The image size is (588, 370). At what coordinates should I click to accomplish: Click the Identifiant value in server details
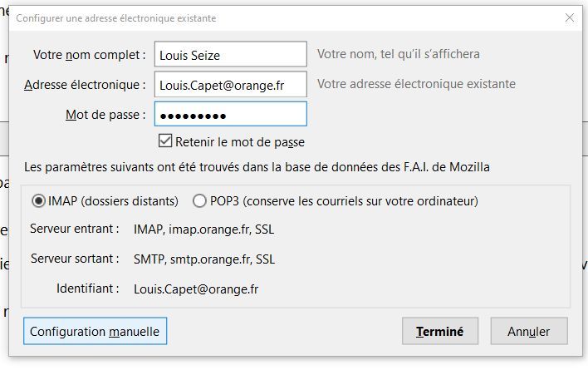point(196,289)
